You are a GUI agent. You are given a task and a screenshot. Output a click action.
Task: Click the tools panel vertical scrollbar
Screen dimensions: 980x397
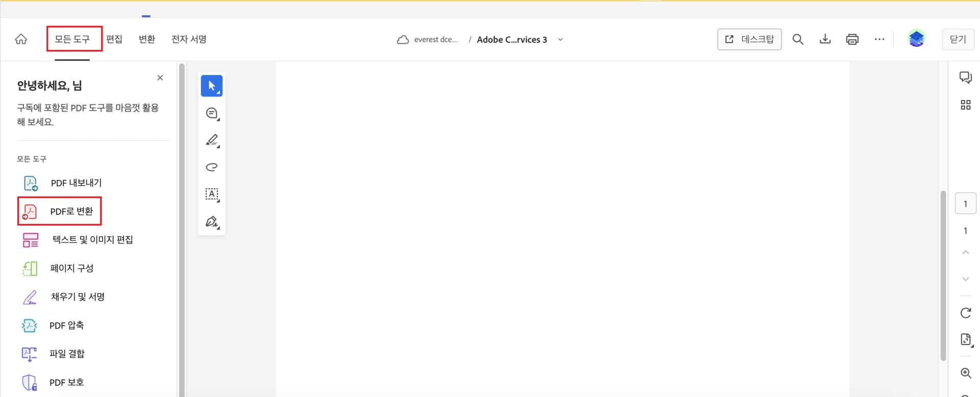[182, 230]
